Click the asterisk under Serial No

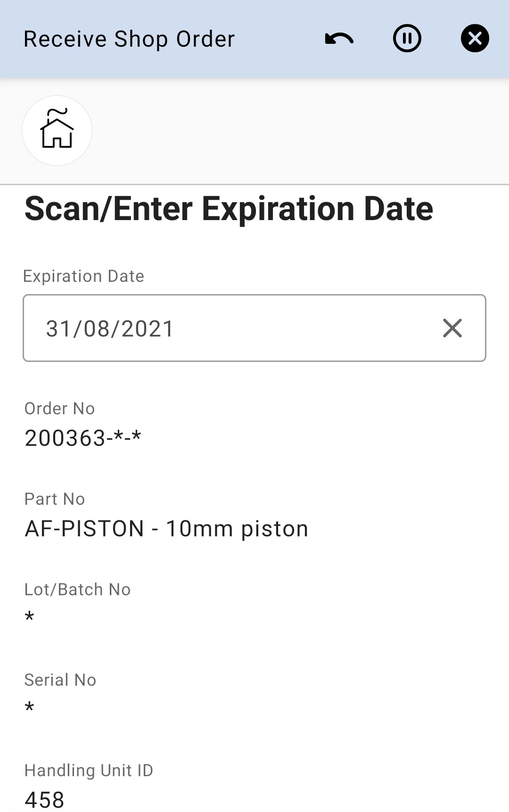pyautogui.click(x=30, y=707)
